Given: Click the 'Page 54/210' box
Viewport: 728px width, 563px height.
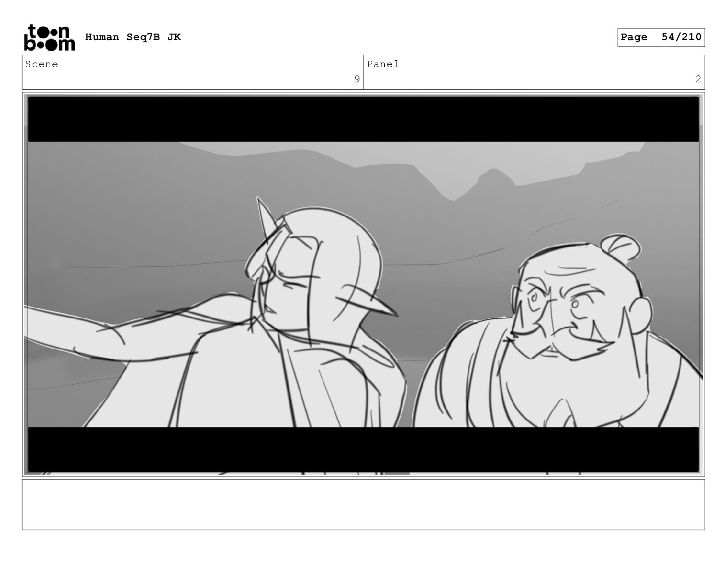Looking at the screenshot, I should [x=661, y=37].
